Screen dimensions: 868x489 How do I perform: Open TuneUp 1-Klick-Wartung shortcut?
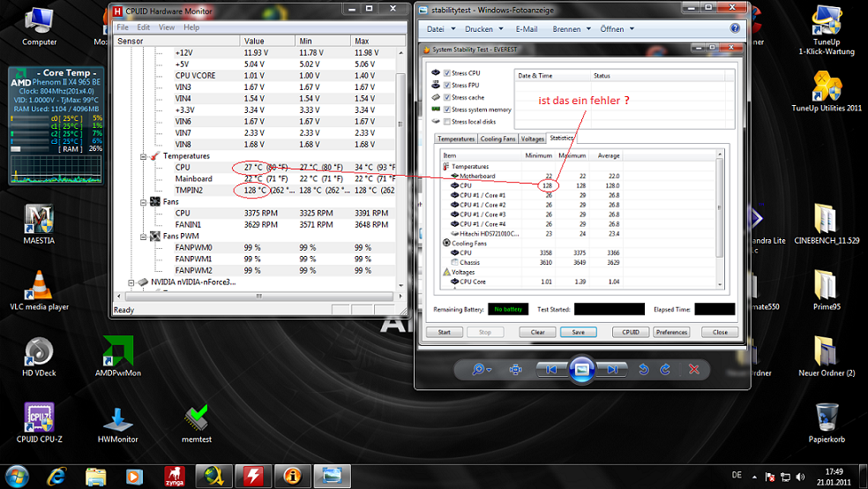[x=827, y=30]
